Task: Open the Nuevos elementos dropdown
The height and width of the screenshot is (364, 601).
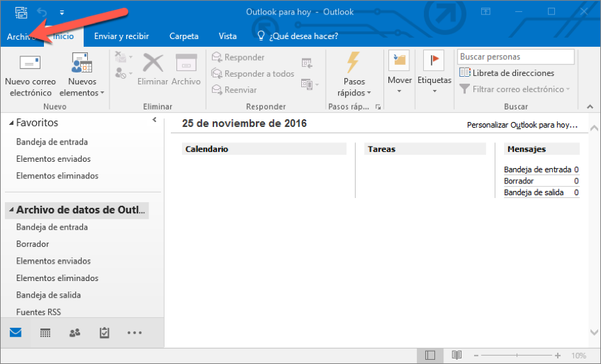Action: tap(82, 75)
